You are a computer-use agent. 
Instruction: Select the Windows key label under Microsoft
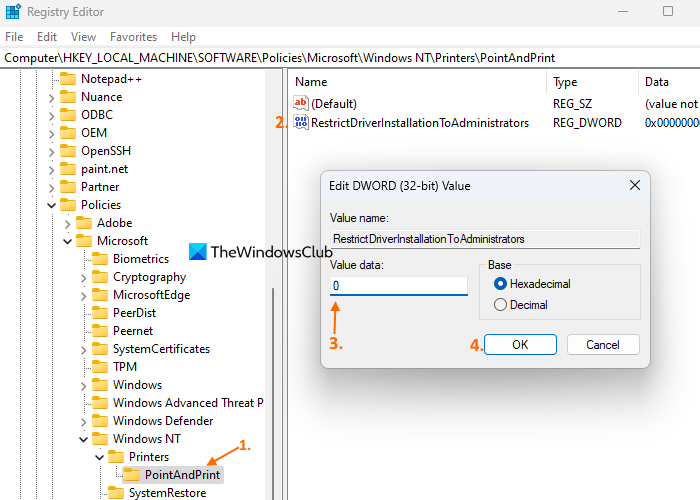138,384
